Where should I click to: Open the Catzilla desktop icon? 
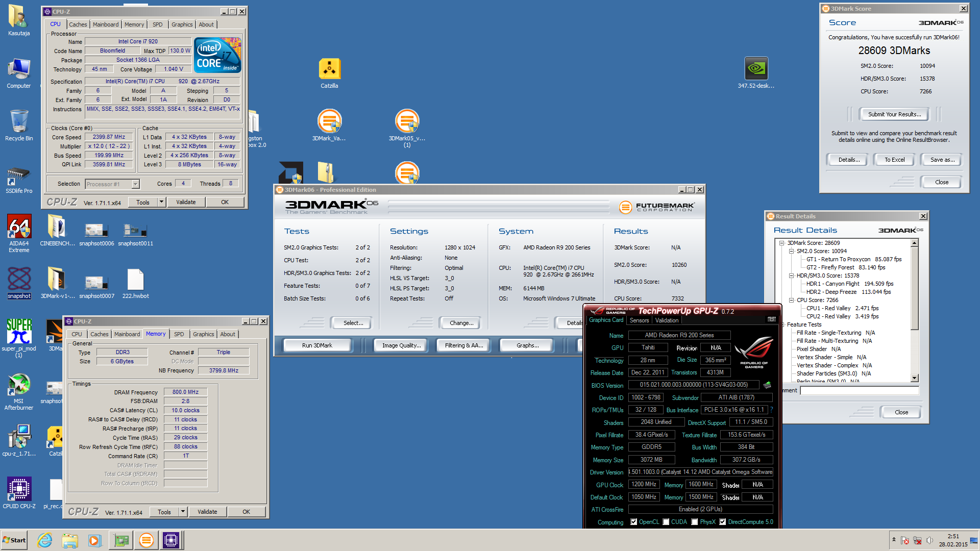329,73
